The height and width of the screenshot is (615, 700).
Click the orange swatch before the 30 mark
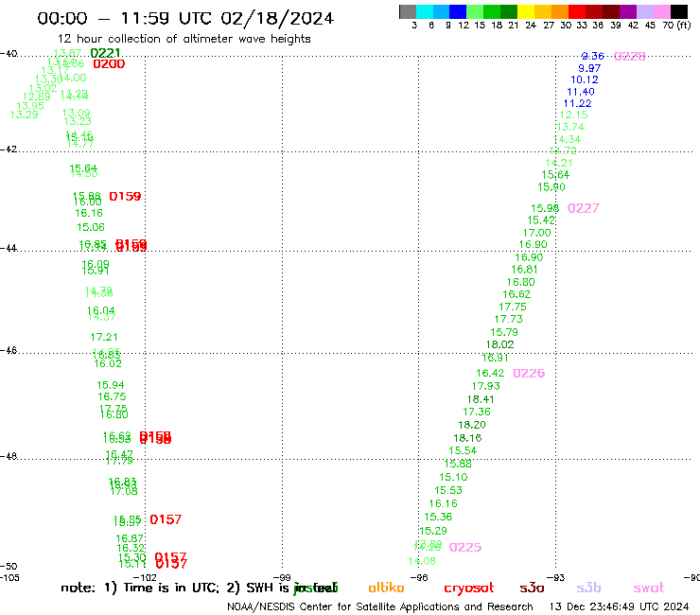(559, 11)
